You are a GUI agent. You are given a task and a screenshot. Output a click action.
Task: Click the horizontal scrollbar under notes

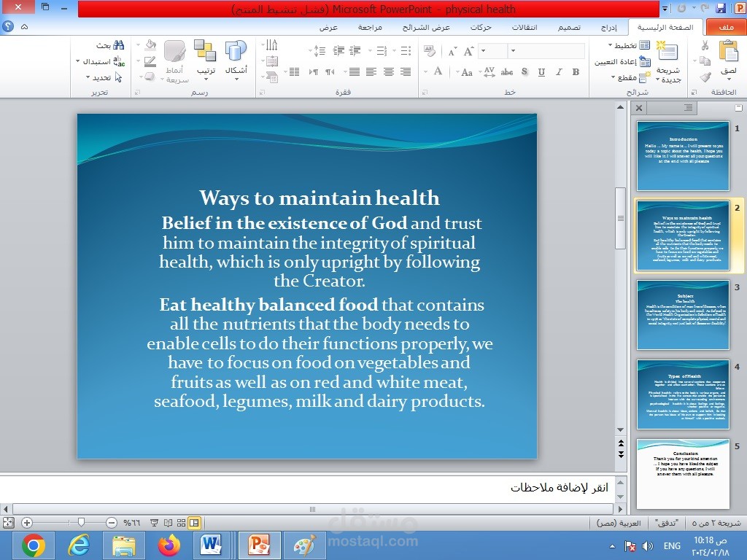(312, 509)
